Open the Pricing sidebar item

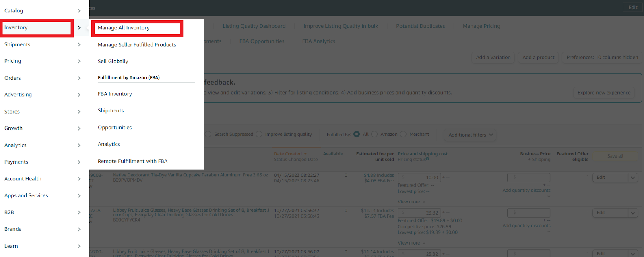click(x=12, y=61)
